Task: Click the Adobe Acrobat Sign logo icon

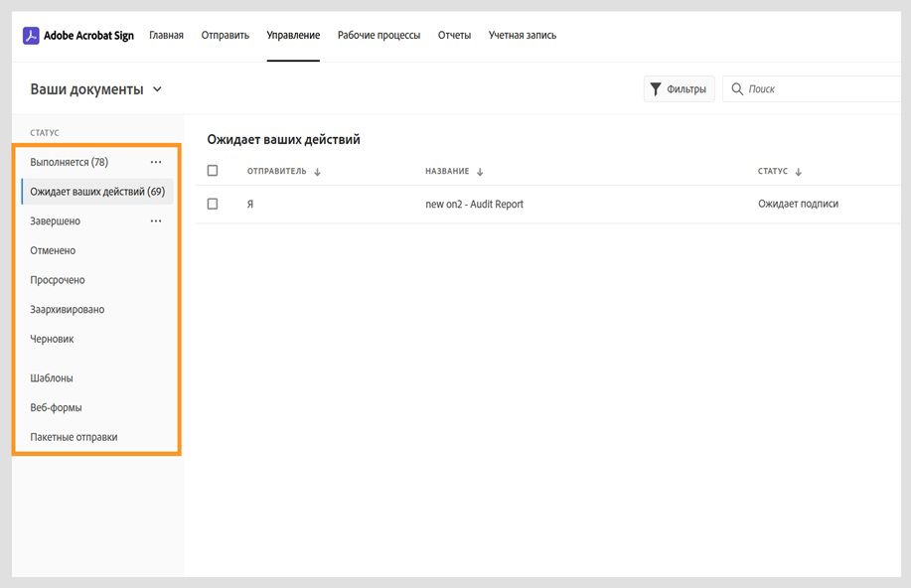Action: point(31,36)
